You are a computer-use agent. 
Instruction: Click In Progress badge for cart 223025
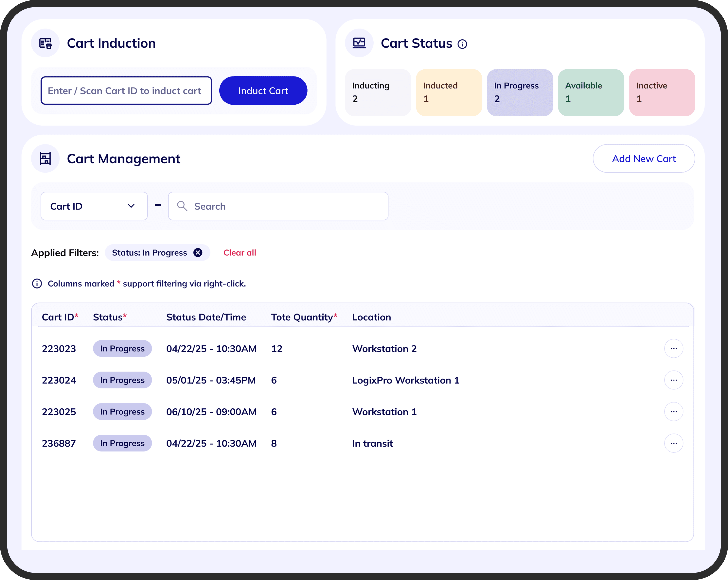122,412
